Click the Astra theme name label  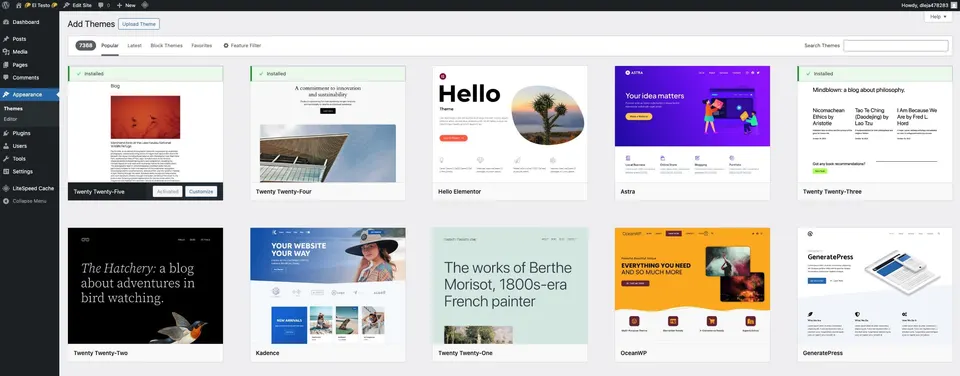pos(627,192)
